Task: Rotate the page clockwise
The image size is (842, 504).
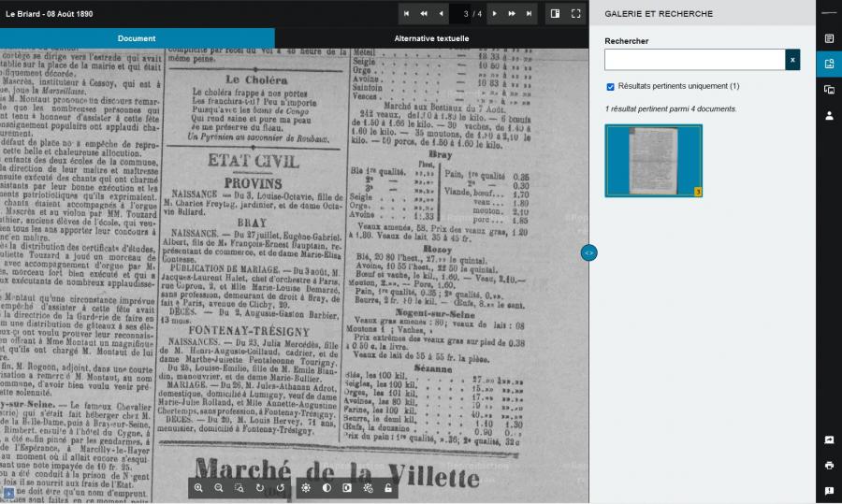Action: [260, 488]
